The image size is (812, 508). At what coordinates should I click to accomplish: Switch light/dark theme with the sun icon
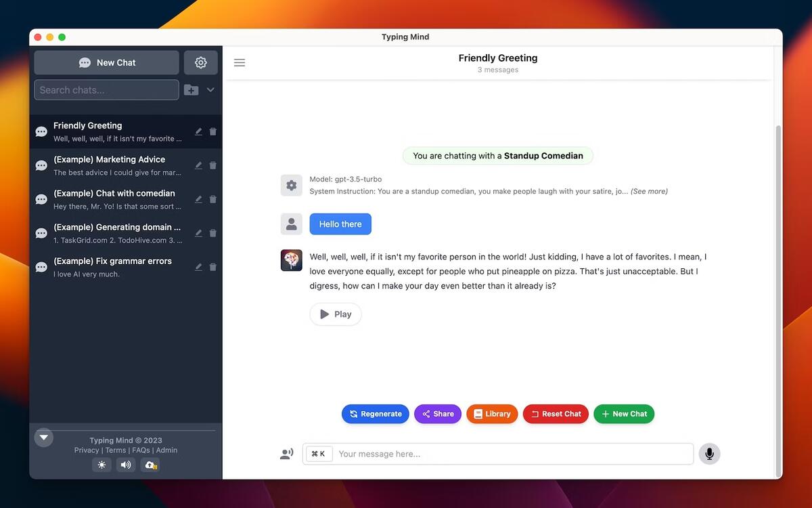[102, 465]
